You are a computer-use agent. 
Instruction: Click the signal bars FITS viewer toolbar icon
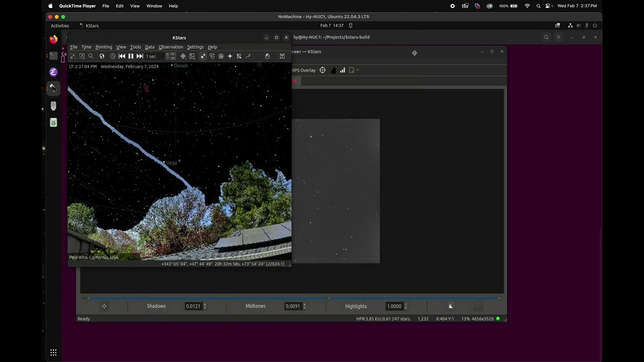(342, 70)
